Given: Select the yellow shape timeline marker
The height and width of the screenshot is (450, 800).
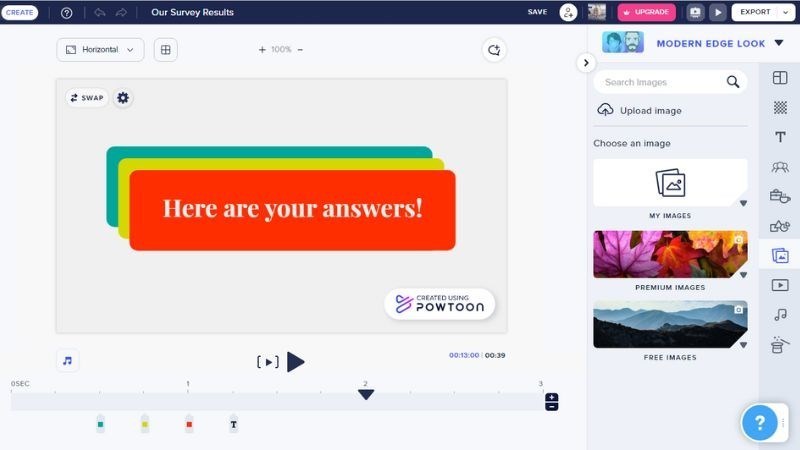Looking at the screenshot, I should pyautogui.click(x=145, y=424).
